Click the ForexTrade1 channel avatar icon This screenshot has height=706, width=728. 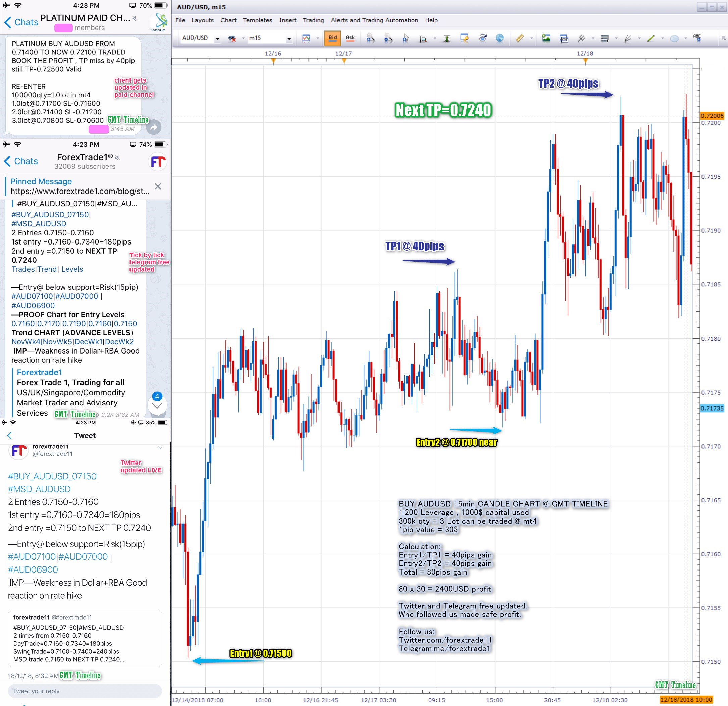point(157,162)
